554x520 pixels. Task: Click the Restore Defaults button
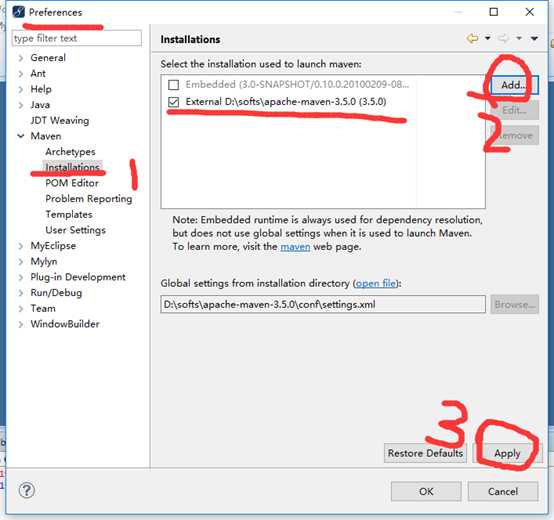(x=425, y=453)
